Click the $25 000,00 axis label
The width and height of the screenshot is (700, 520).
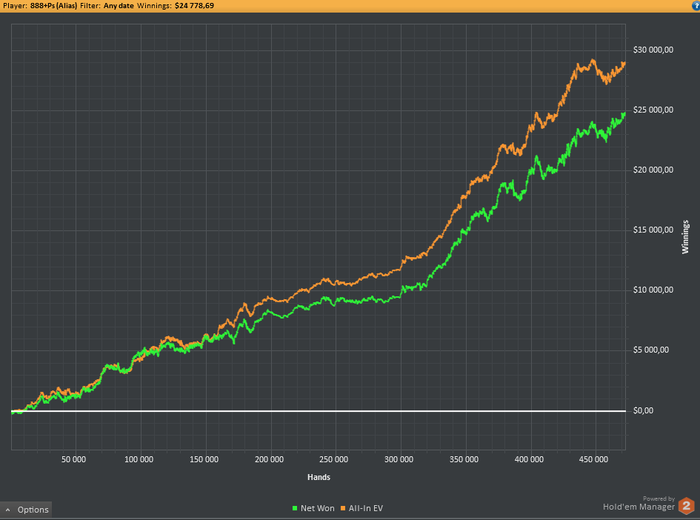[x=653, y=110]
